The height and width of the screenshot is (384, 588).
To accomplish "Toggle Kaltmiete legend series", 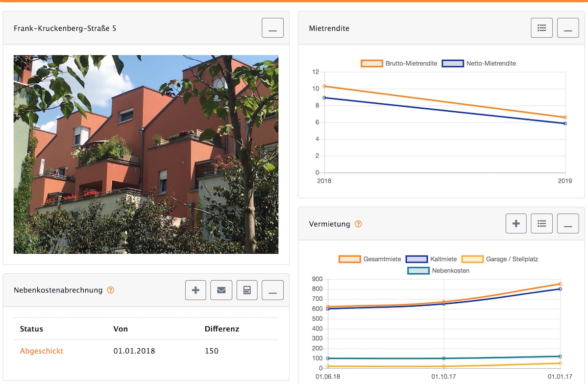I will point(431,259).
